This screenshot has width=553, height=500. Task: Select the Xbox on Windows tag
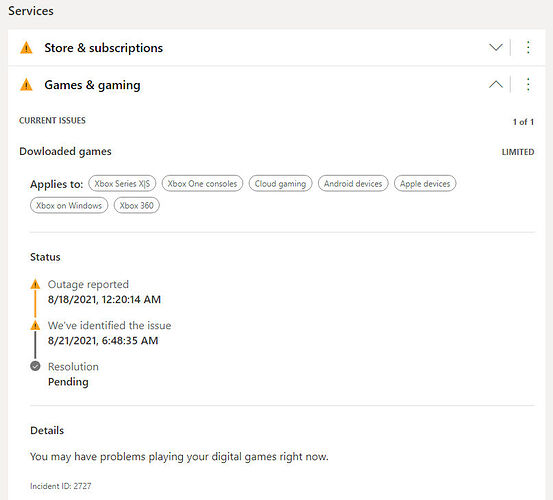point(69,206)
